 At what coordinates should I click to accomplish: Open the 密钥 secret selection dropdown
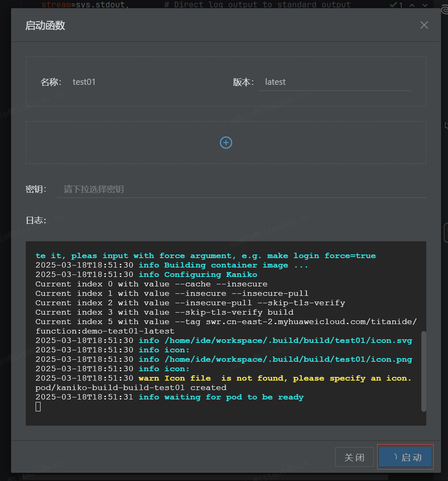click(x=241, y=189)
